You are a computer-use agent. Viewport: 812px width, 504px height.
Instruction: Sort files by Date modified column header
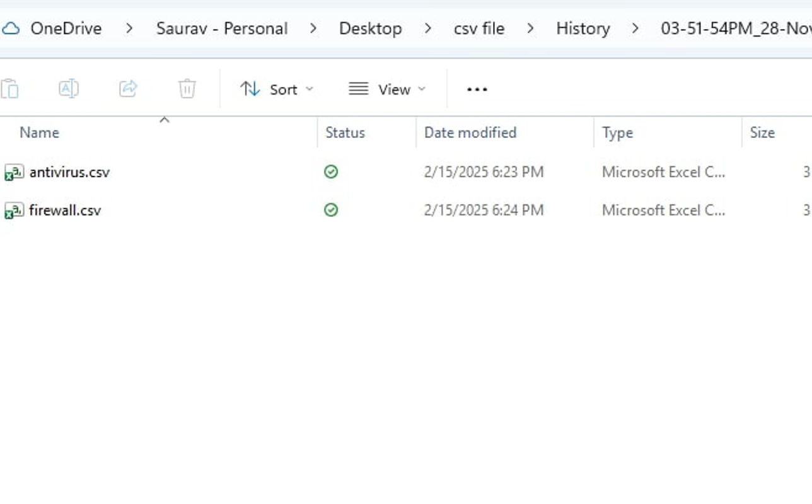tap(470, 132)
